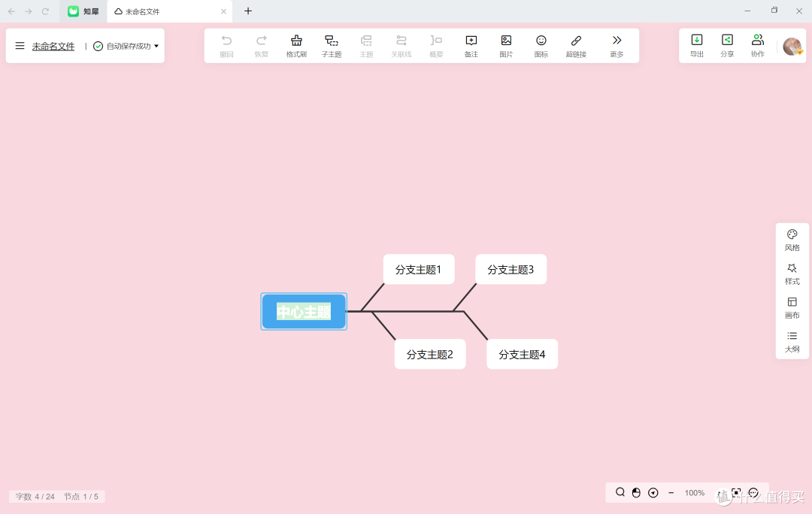812x514 pixels.
Task: Expand the 更多 more tools
Action: (x=617, y=46)
